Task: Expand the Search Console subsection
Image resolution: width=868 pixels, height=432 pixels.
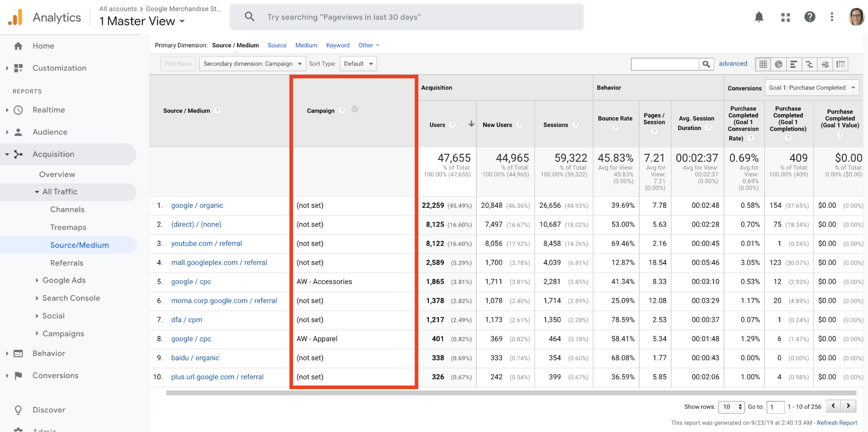Action: point(37,298)
